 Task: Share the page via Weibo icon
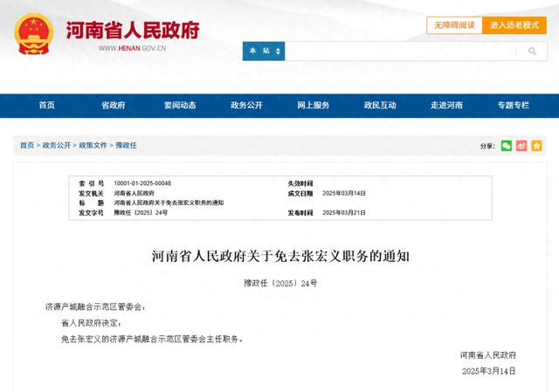pos(521,146)
